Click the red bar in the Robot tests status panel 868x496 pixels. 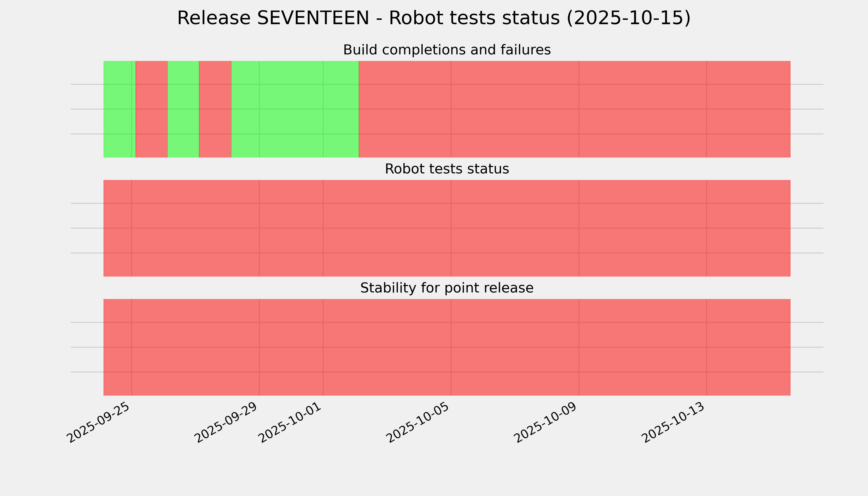click(x=447, y=228)
